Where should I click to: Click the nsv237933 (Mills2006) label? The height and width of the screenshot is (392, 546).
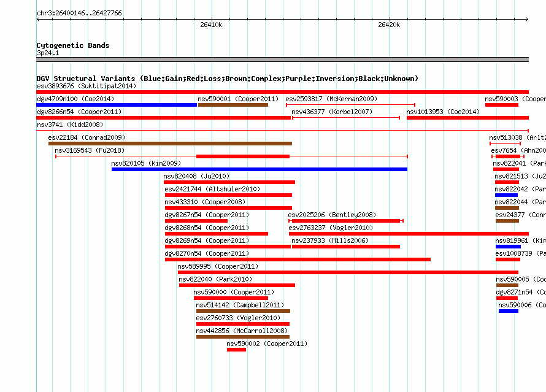[330, 240]
